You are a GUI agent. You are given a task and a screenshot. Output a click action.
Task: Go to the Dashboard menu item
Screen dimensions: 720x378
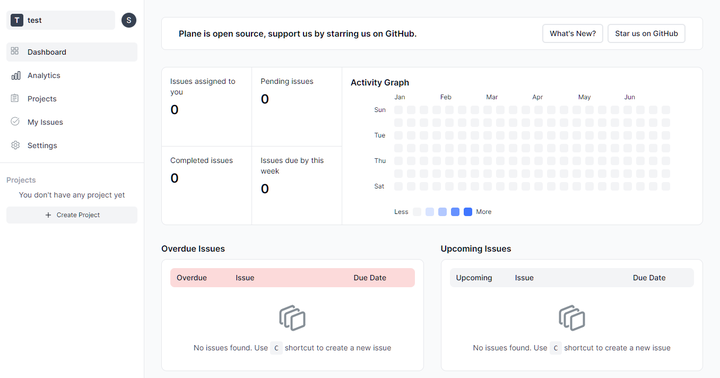coord(72,52)
